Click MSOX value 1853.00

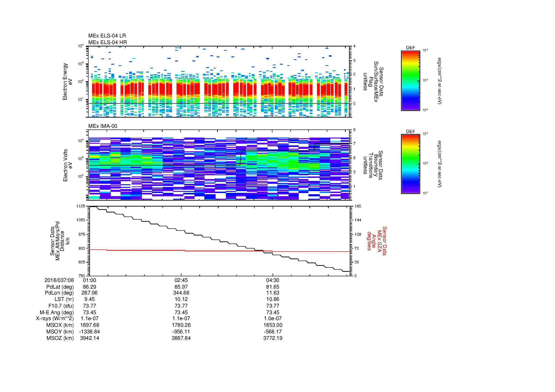273,325
